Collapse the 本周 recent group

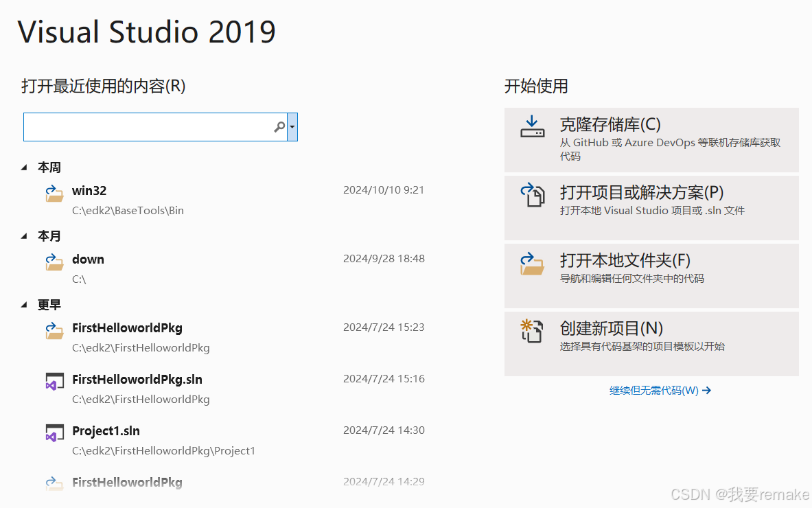[x=25, y=167]
